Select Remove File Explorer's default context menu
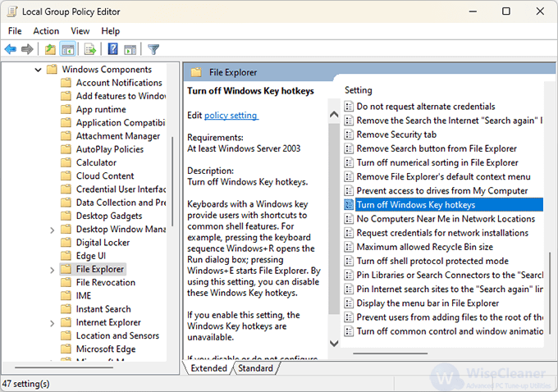558x392 pixels. (443, 177)
